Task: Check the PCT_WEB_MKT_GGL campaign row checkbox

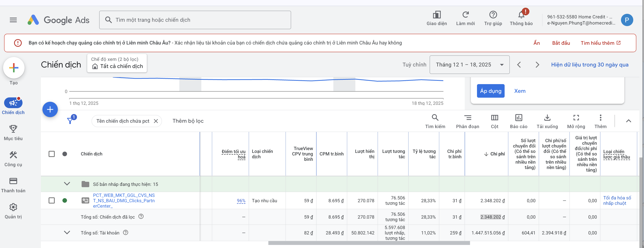Action: click(52, 200)
